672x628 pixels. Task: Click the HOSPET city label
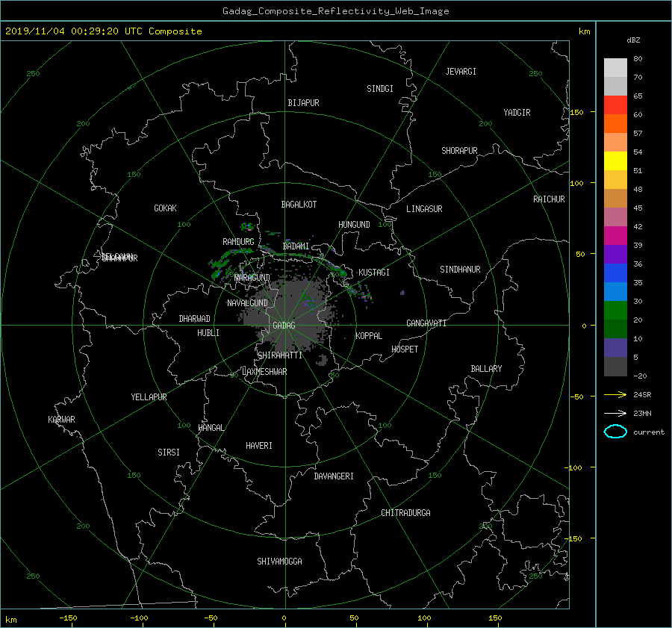click(405, 349)
